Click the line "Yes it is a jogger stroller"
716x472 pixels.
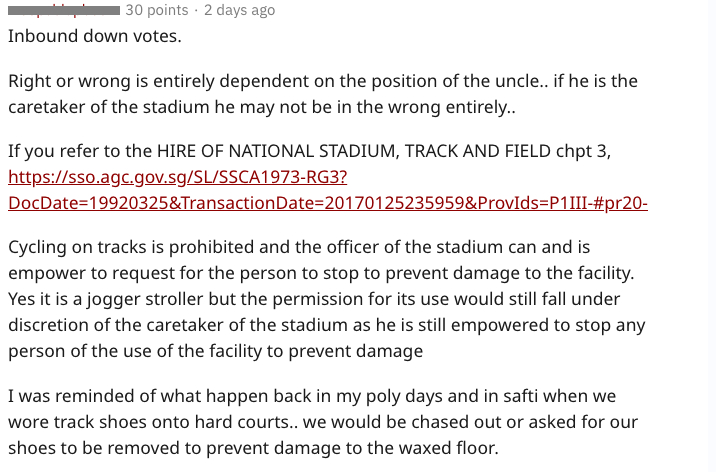point(314,299)
